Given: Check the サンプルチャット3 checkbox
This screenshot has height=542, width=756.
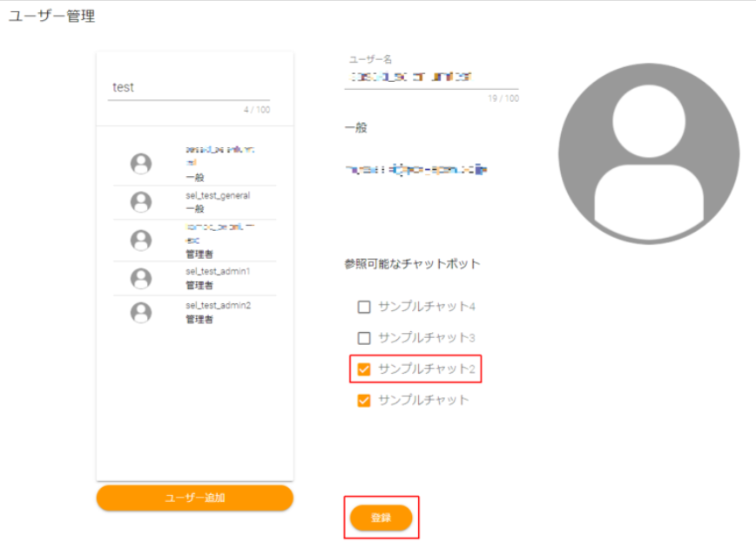Looking at the screenshot, I should pos(364,338).
